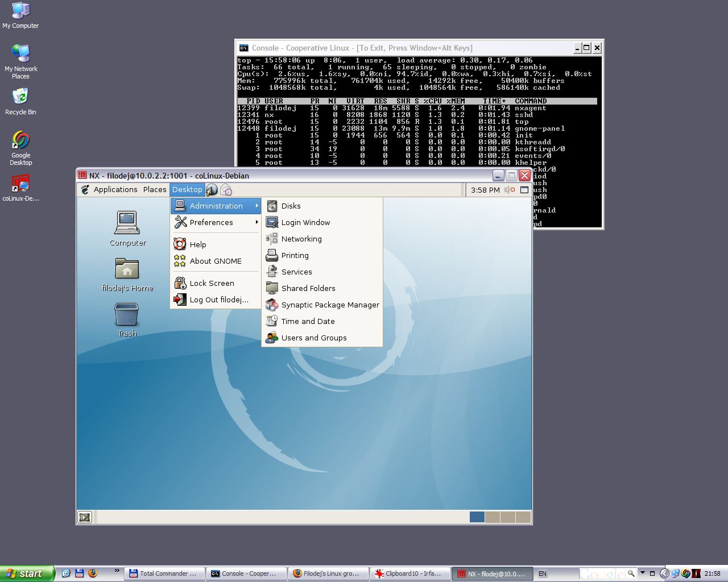The height and width of the screenshot is (582, 728).
Task: Launch Firefox from quick launch
Action: pos(93,573)
